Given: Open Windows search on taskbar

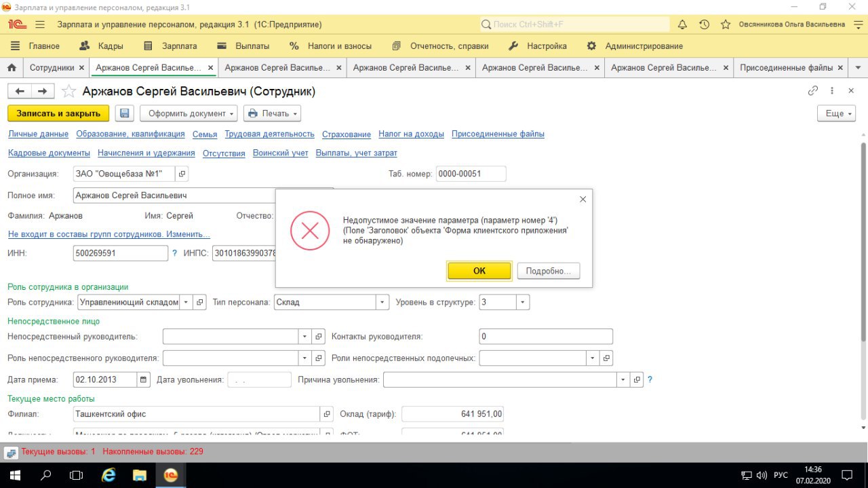Looking at the screenshot, I should (46, 475).
